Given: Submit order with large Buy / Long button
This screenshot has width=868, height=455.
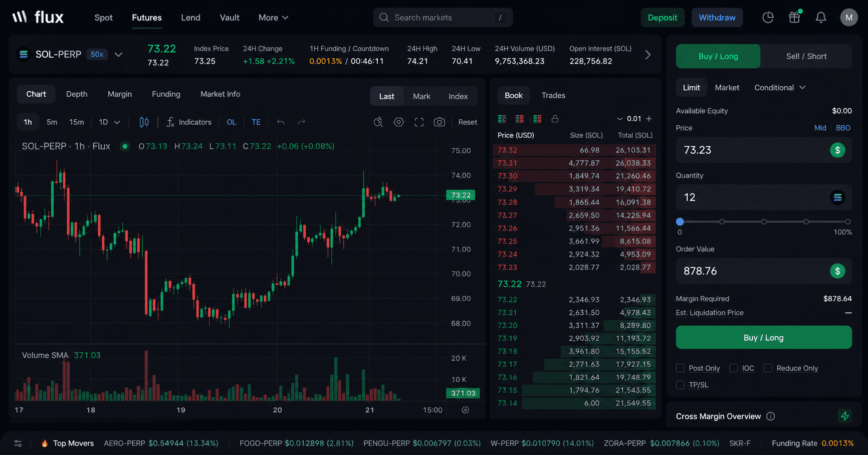Looking at the screenshot, I should tap(764, 338).
